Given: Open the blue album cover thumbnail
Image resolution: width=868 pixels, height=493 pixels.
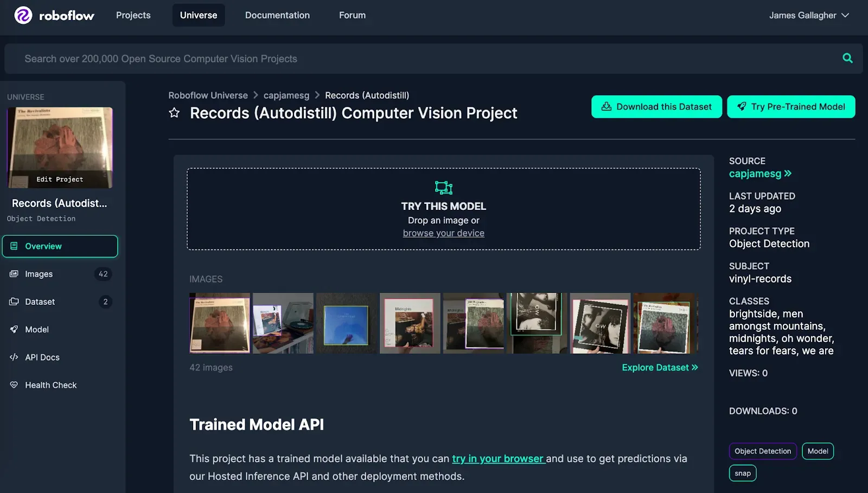Looking at the screenshot, I should tap(347, 323).
